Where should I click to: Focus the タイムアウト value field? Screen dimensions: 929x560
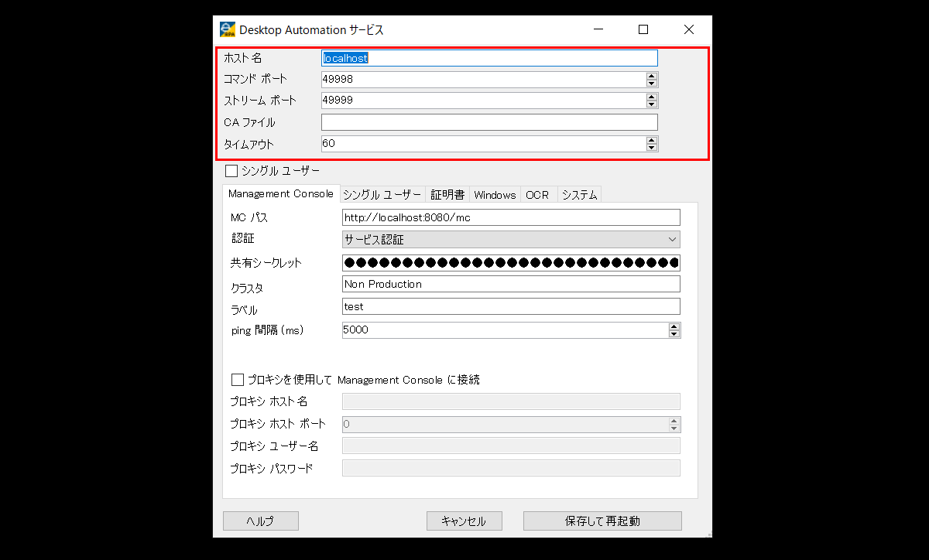[484, 144]
